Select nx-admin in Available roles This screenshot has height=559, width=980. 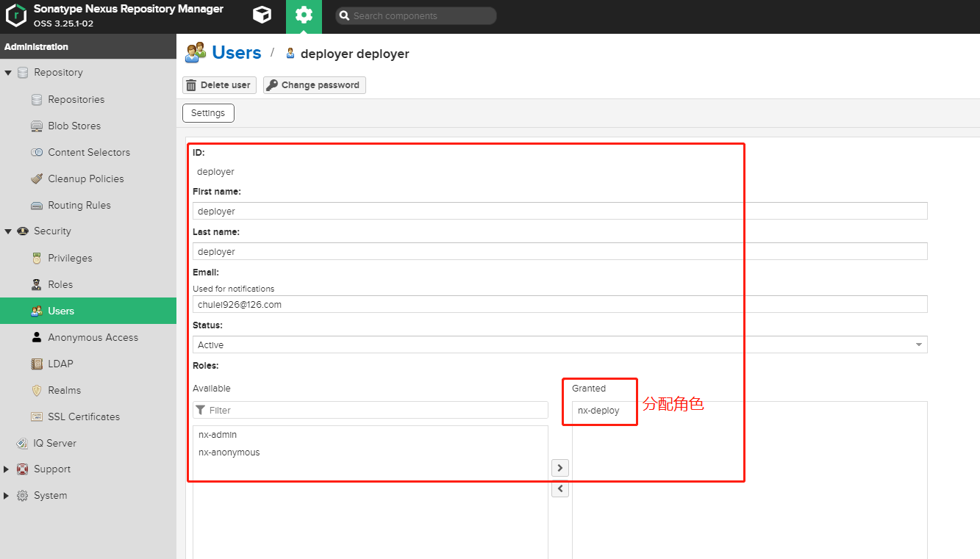pos(218,435)
